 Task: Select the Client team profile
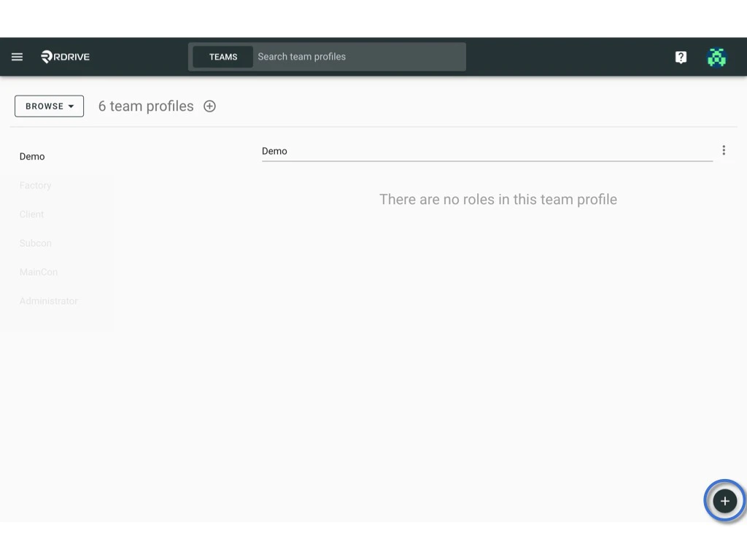[31, 214]
